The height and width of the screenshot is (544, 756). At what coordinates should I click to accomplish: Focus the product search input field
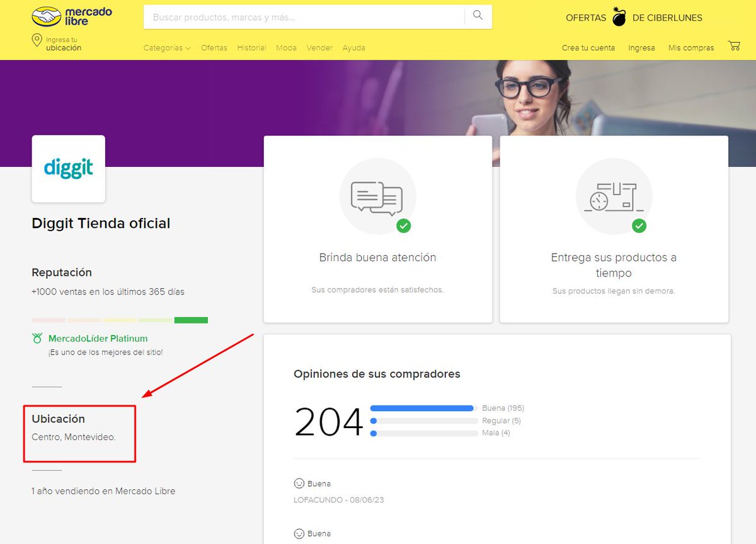tap(304, 17)
